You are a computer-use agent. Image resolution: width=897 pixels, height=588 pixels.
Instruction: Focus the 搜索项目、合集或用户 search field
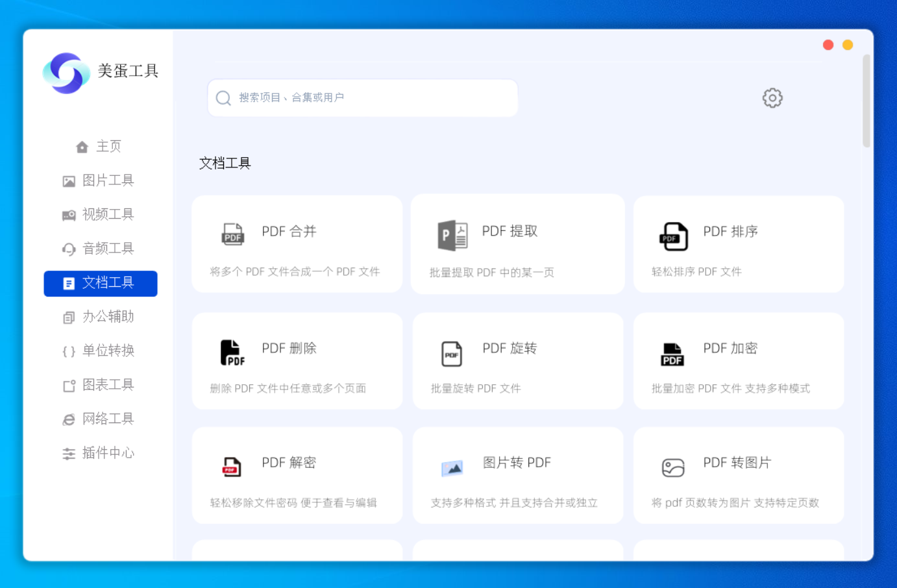[x=362, y=98]
